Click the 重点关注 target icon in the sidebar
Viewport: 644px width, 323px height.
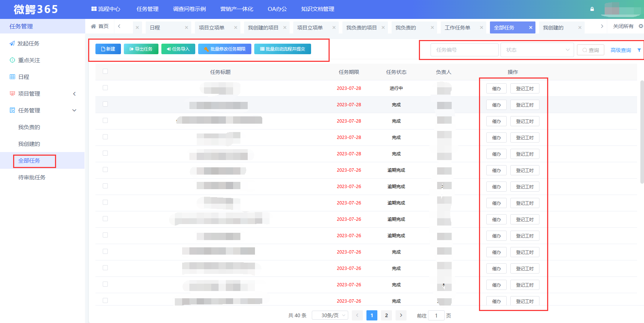click(12, 60)
